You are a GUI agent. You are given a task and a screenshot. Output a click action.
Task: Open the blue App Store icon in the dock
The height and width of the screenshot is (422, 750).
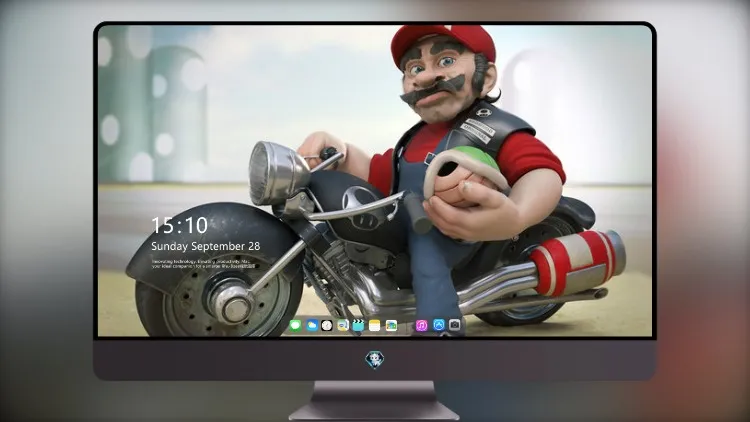(439, 325)
